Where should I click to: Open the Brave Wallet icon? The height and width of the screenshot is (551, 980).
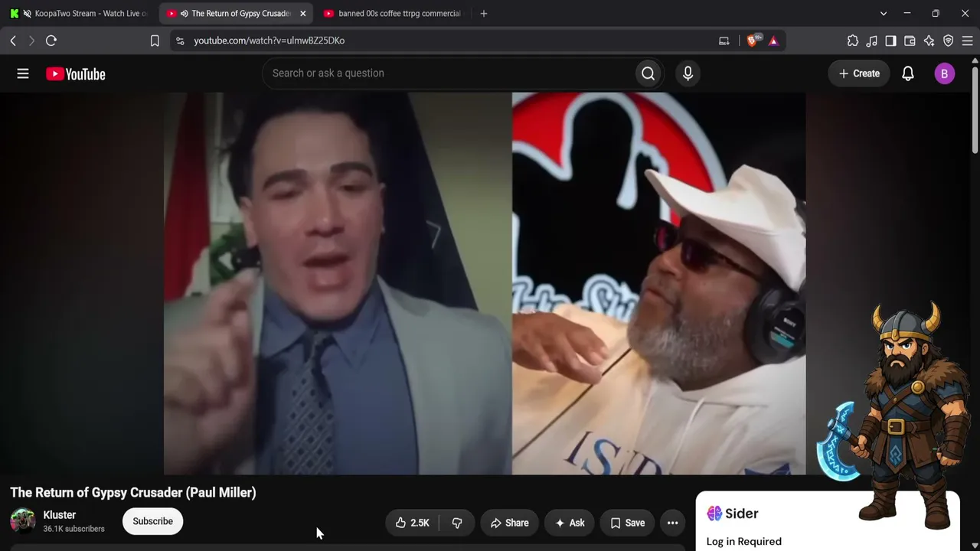[910, 41]
